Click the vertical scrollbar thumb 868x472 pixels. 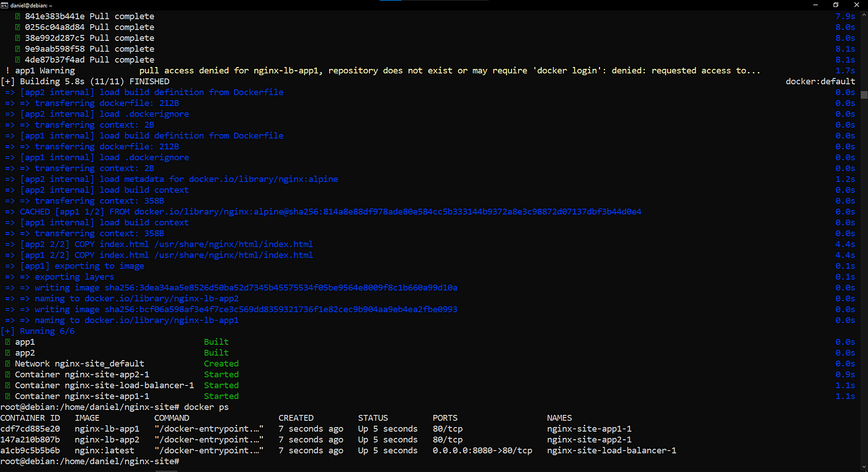point(863,95)
